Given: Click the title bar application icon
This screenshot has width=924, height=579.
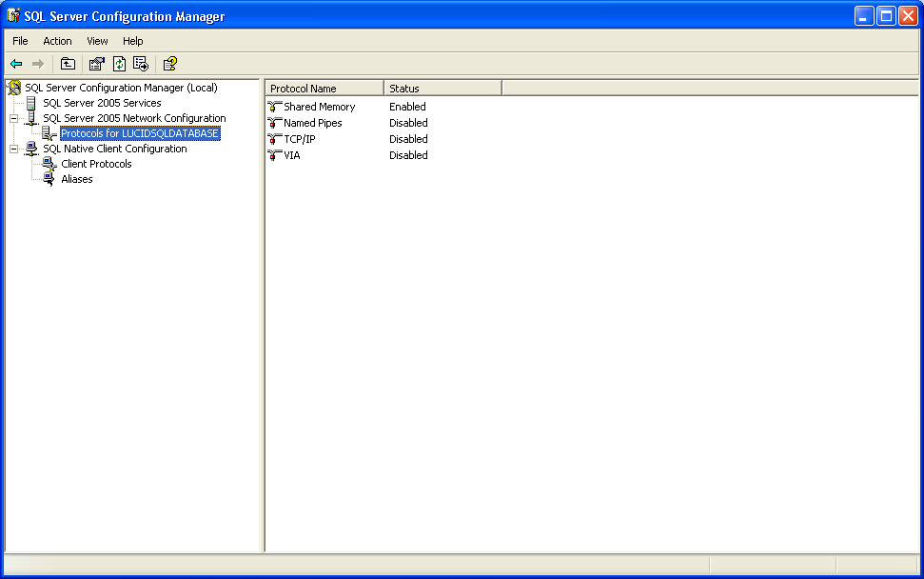Looking at the screenshot, I should (x=13, y=16).
